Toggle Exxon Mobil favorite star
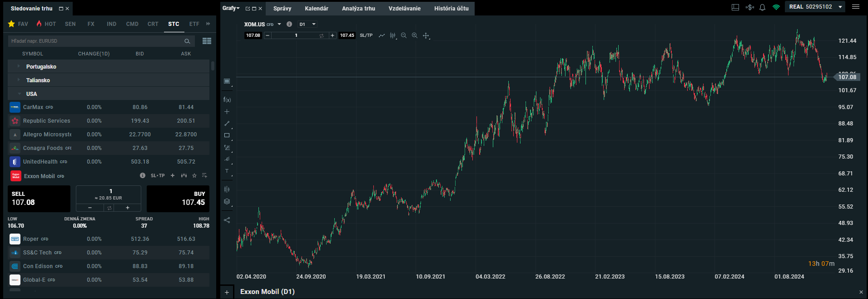 click(x=194, y=175)
